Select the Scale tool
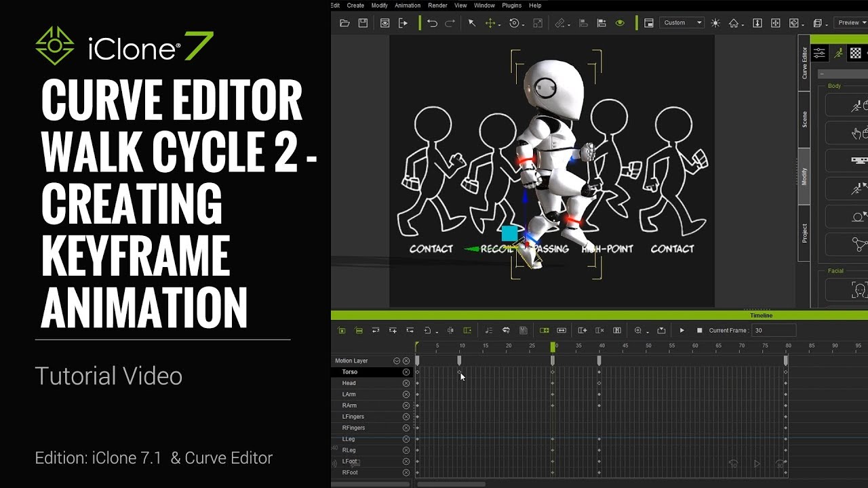Viewport: 868px width, 488px height. click(x=538, y=23)
